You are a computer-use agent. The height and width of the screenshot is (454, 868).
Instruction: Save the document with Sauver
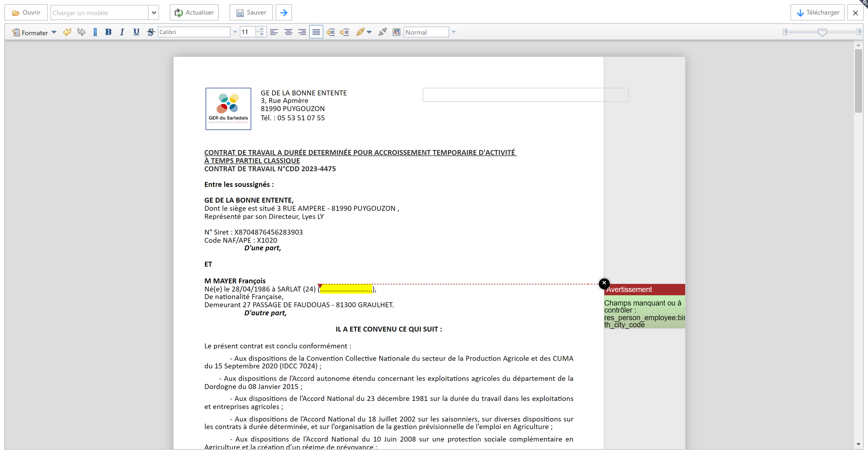[x=251, y=12]
